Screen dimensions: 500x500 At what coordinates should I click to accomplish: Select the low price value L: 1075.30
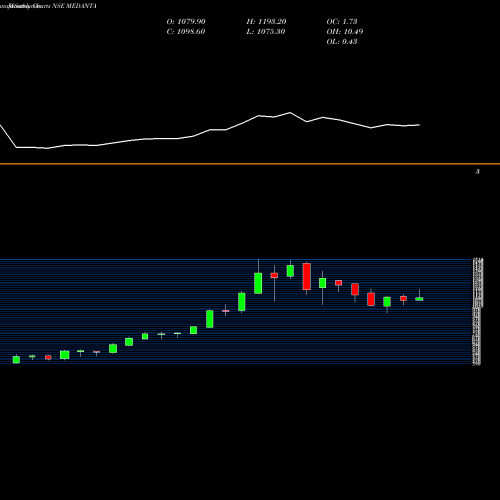coord(266,32)
